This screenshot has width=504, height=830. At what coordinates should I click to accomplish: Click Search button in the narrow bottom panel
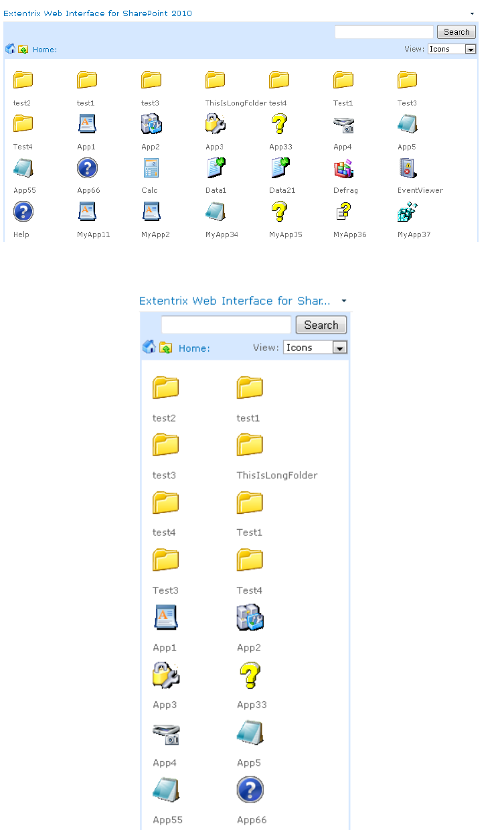pos(321,325)
